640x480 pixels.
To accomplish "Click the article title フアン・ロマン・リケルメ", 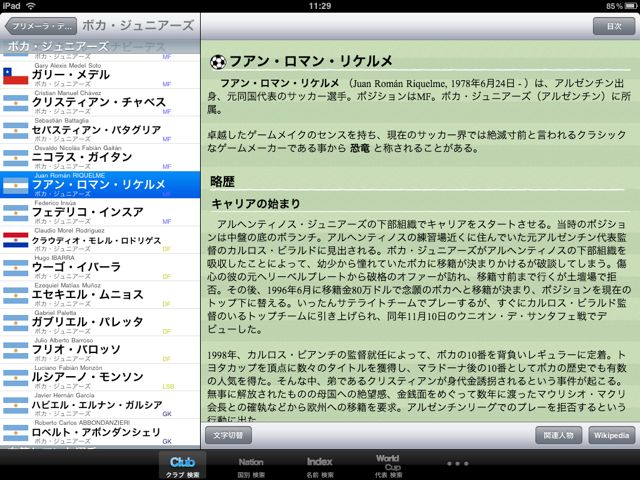I will point(311,62).
